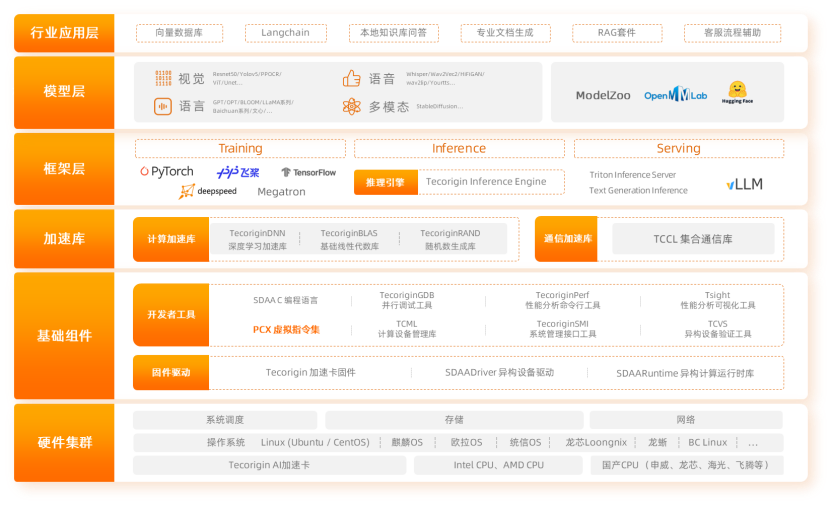Click the PyTorch logo
This screenshot has height=506, width=832.
point(167,171)
